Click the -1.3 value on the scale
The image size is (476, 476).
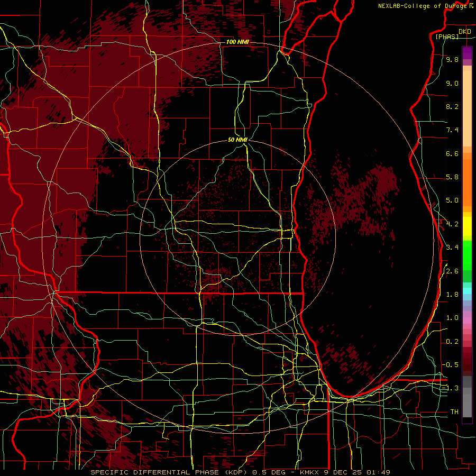[451, 388]
